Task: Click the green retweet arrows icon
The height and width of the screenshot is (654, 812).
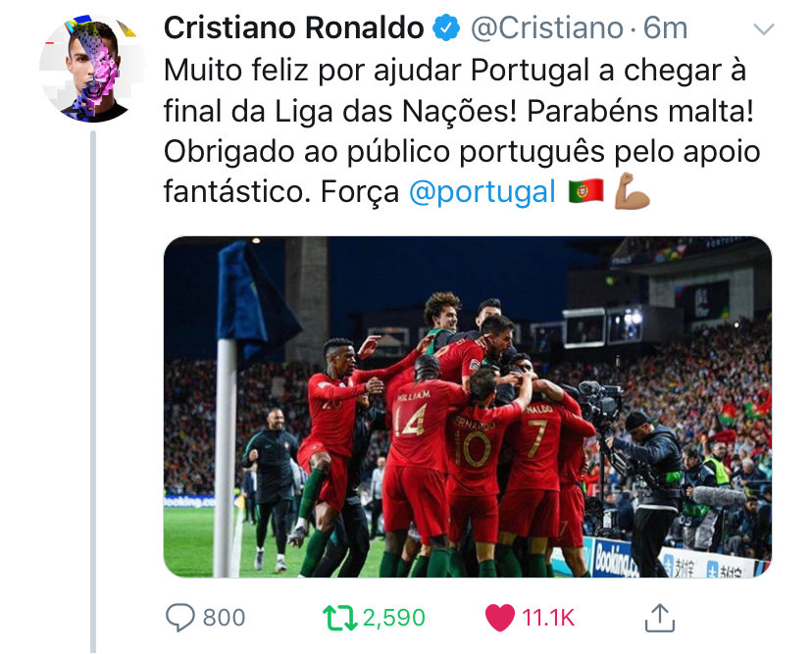Action: tap(339, 618)
